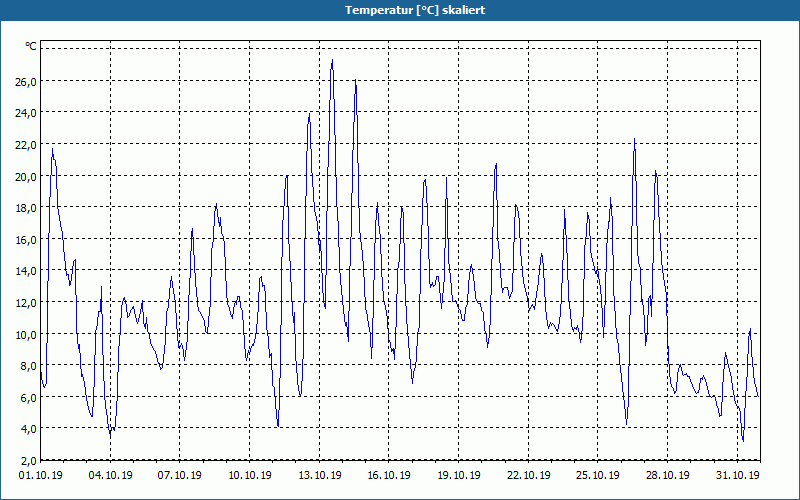This screenshot has width=800, height=500.
Task: Select the 07.10.19 date label
Action: (180, 475)
